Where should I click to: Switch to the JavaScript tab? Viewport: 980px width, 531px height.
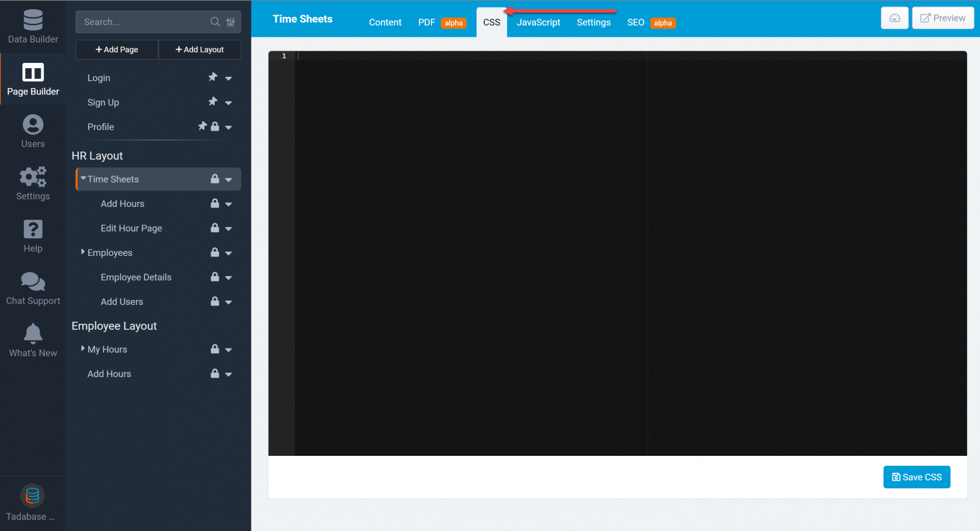click(538, 22)
